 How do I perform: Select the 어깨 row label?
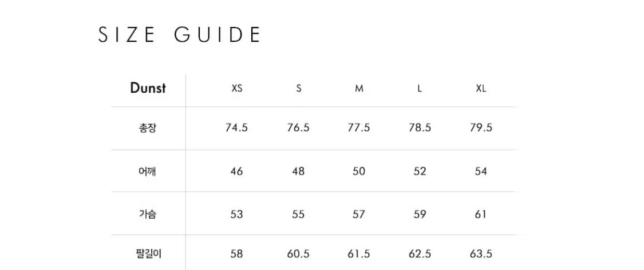point(148,171)
